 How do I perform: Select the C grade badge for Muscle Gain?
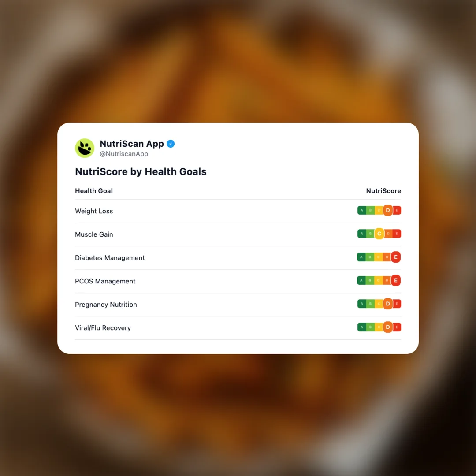pos(379,234)
